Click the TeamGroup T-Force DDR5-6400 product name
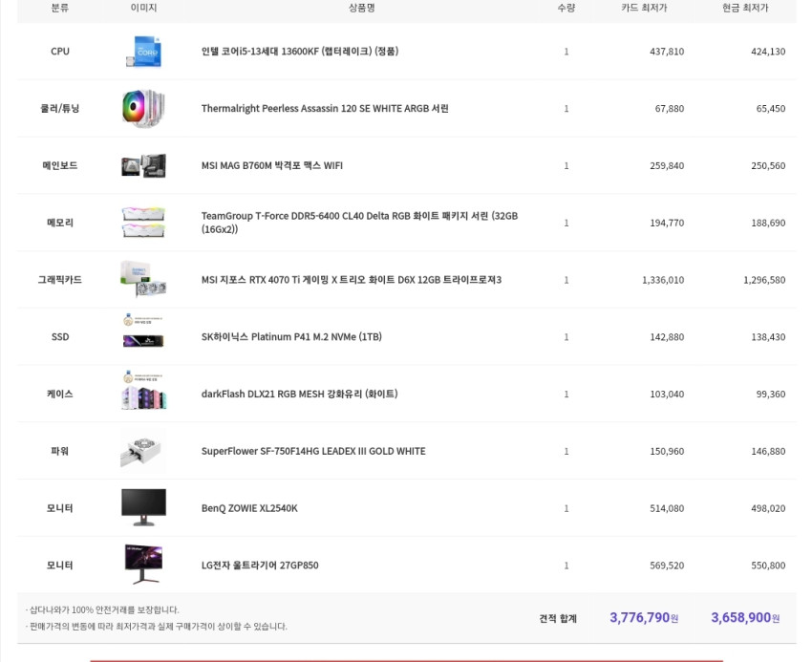 [359, 223]
